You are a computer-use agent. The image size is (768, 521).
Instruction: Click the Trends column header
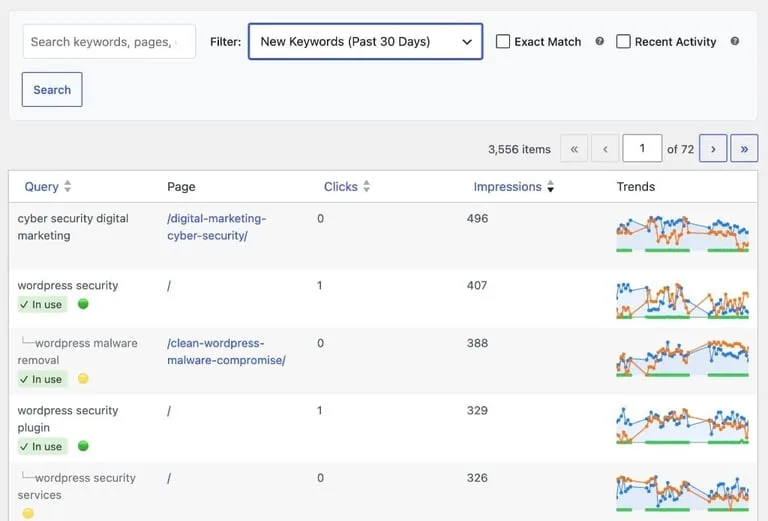635,187
